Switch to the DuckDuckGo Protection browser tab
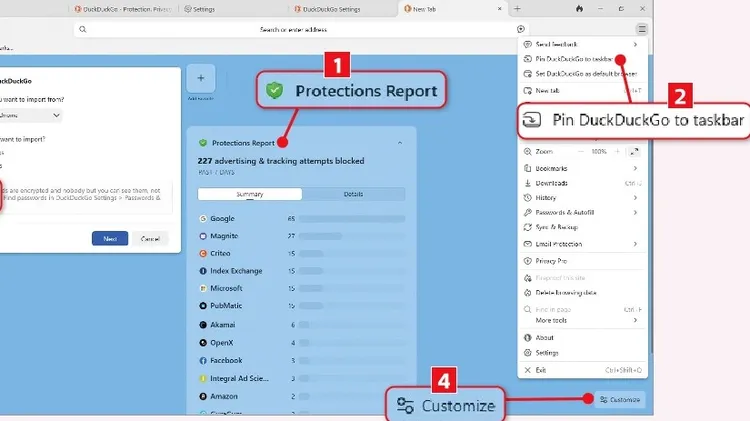Image resolution: width=750 pixels, height=421 pixels. pos(122,9)
